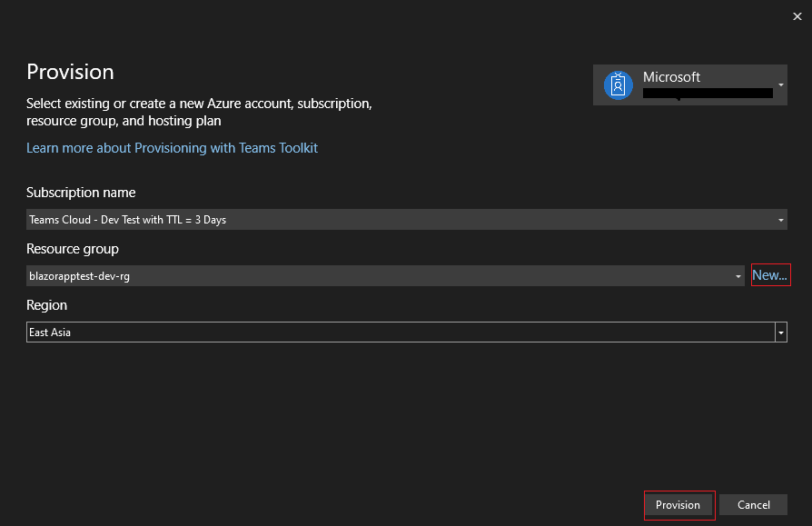The width and height of the screenshot is (812, 526).
Task: Click the Region field showing East Asia
Action: point(407,332)
